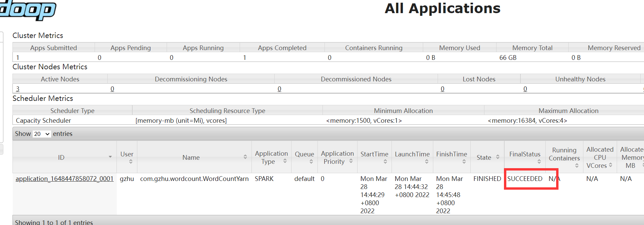
Task: Click the Application Priority sort arrows
Action: pyautogui.click(x=351, y=161)
